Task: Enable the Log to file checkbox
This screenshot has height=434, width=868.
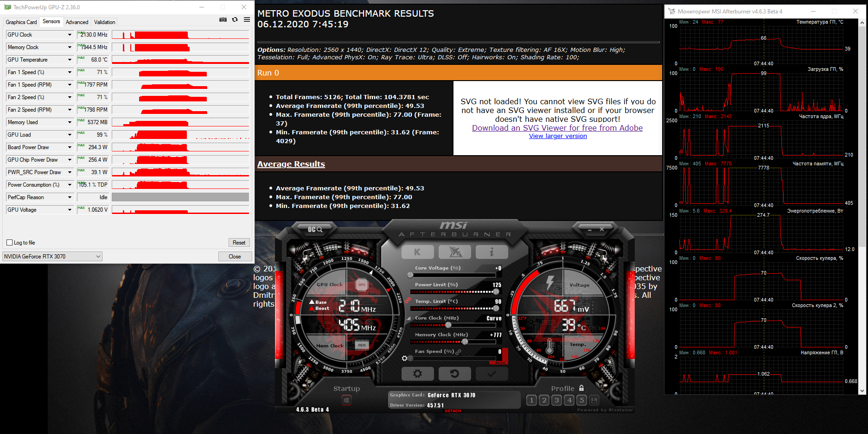Action: tap(9, 243)
